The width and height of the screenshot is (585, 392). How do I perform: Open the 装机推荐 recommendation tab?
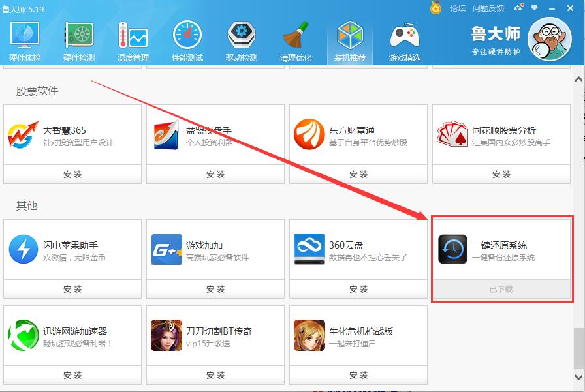point(351,39)
